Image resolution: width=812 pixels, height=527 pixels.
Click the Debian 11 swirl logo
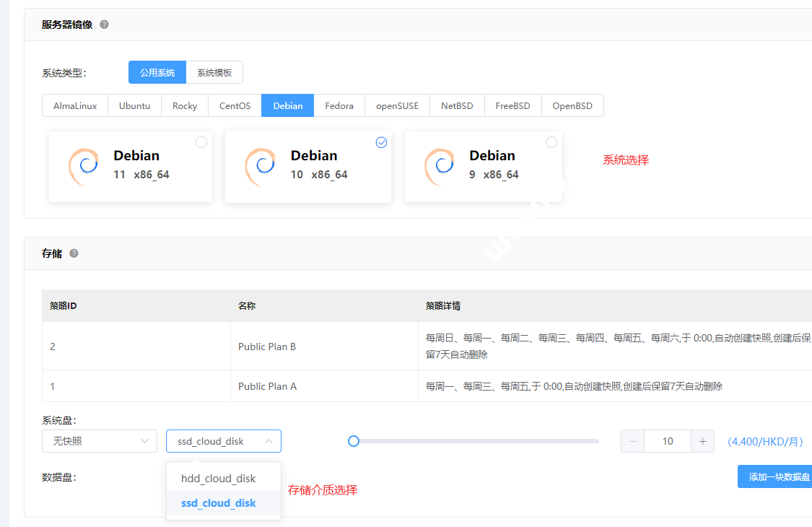tap(84, 165)
